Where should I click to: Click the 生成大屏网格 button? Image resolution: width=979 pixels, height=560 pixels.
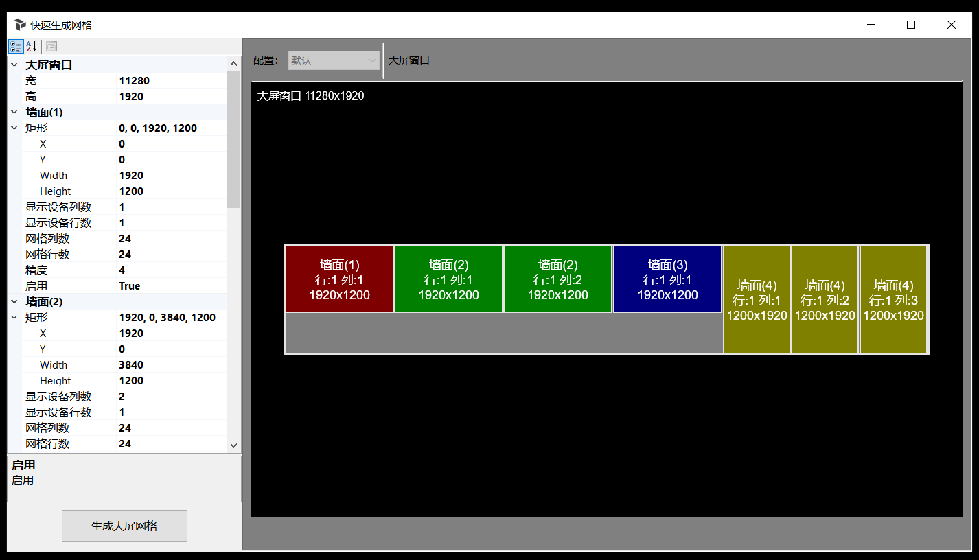pyautogui.click(x=124, y=526)
